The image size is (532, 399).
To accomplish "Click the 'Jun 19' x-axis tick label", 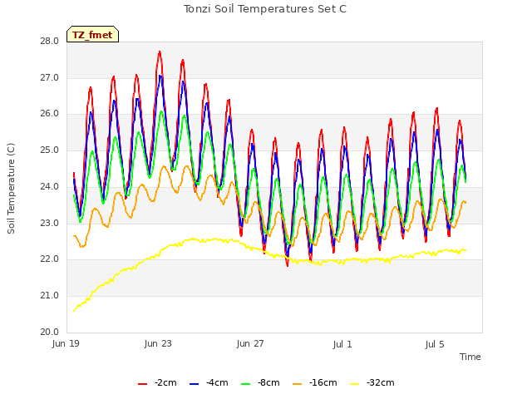I will point(66,343).
